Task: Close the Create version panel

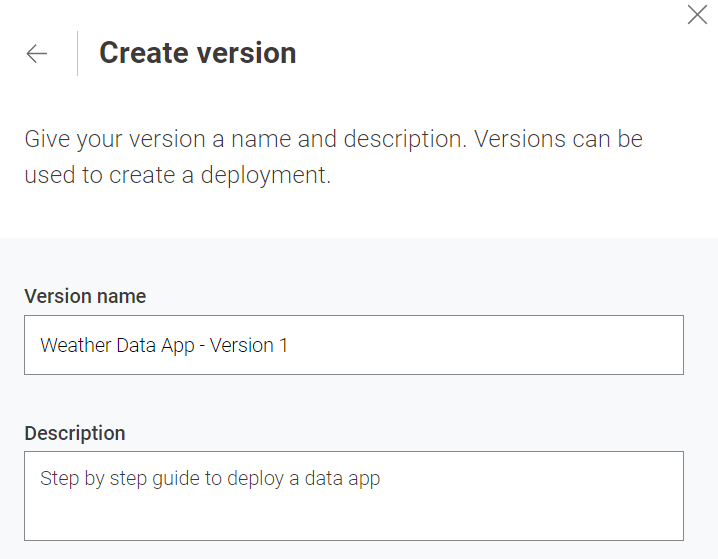Action: (697, 15)
